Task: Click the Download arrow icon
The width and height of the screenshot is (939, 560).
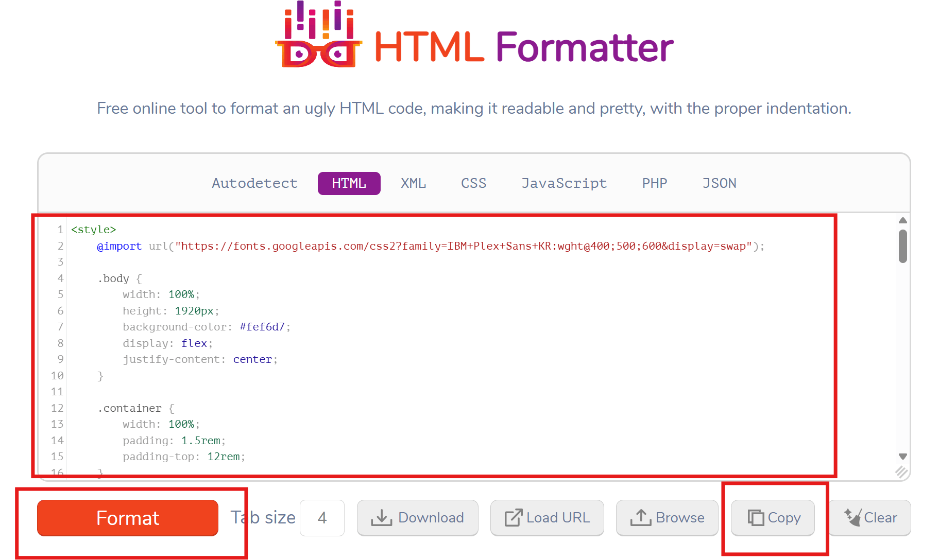Action: [x=381, y=518]
